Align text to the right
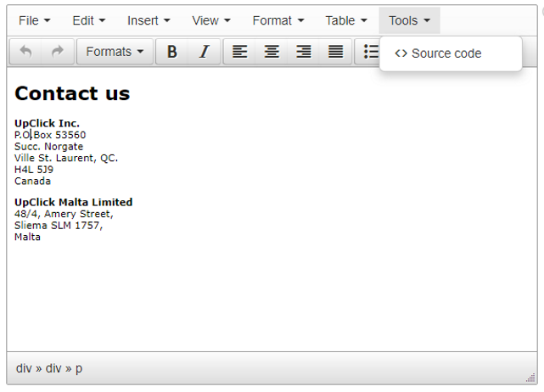Viewport: 544px width, 392px height. click(x=304, y=52)
